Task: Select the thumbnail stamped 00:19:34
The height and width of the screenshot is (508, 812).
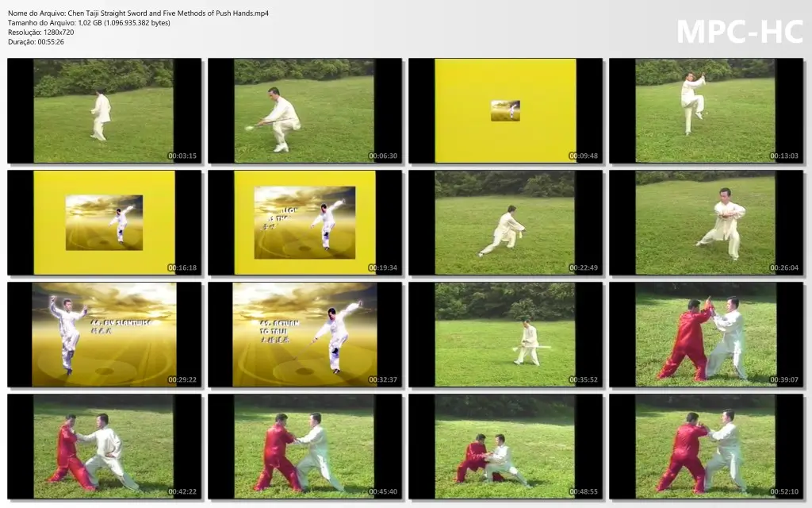Action: pos(305,223)
